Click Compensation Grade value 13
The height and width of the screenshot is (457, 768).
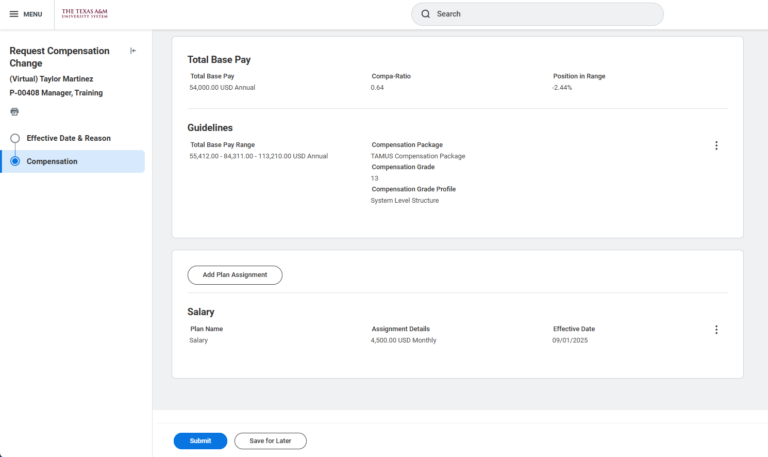pos(375,178)
